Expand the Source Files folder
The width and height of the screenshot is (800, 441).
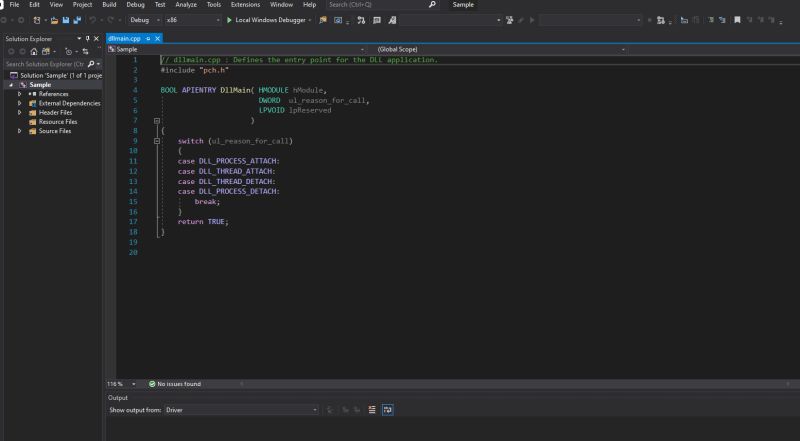click(19, 131)
